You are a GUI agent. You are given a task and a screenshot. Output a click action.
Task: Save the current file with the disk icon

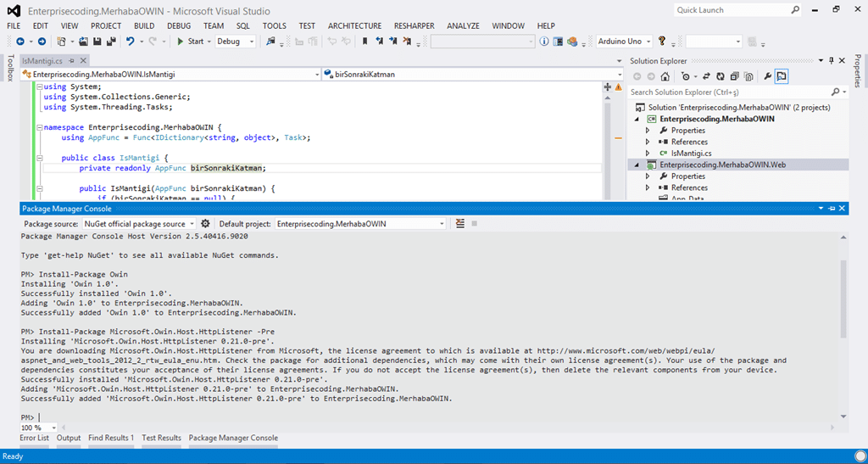pyautogui.click(x=97, y=42)
